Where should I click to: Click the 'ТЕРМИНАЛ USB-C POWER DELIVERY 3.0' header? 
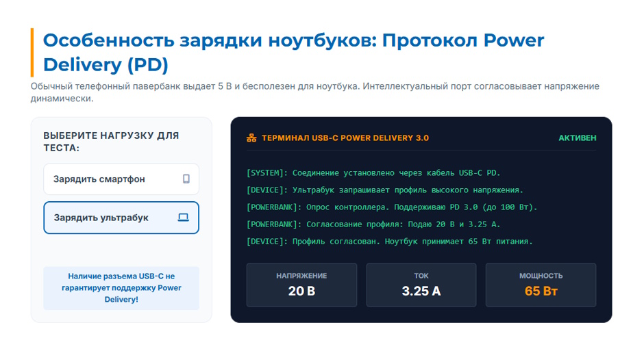click(x=345, y=138)
